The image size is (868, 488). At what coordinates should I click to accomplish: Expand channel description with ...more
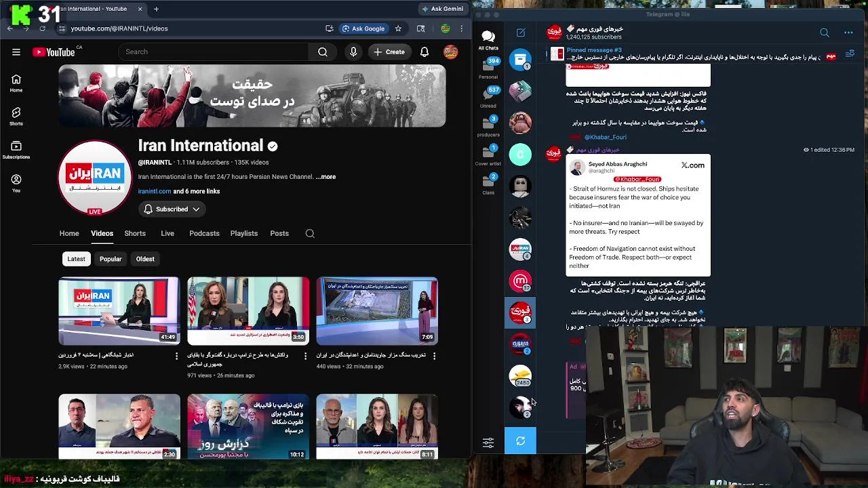point(325,177)
